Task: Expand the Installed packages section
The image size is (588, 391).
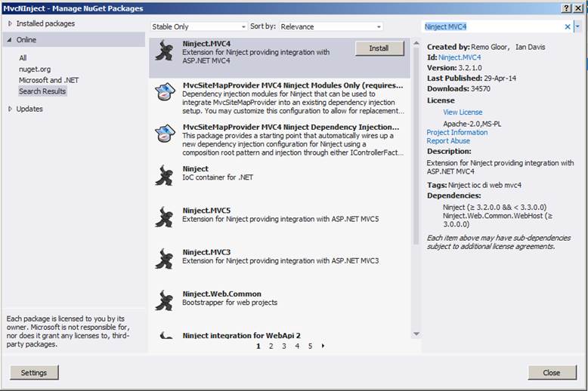Action: pyautogui.click(x=10, y=23)
